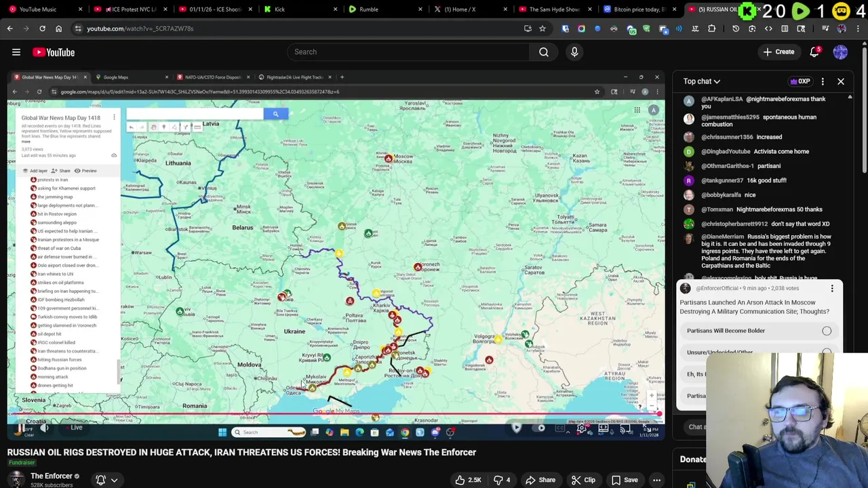Click the blue map search button

click(275, 114)
